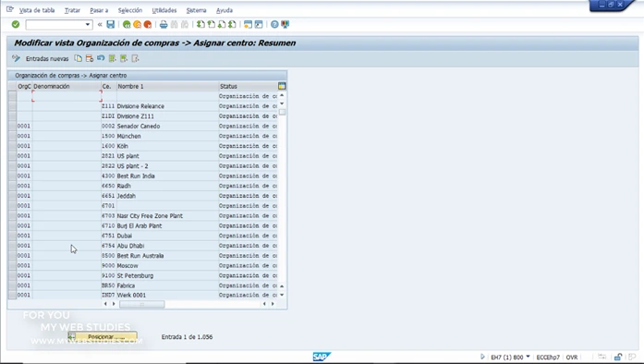Select the row marker for München
The height and width of the screenshot is (364, 644).
(12, 136)
